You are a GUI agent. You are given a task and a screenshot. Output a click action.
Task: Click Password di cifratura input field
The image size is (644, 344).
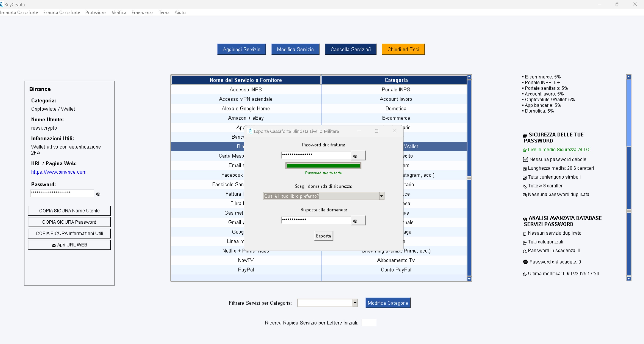[x=316, y=156]
